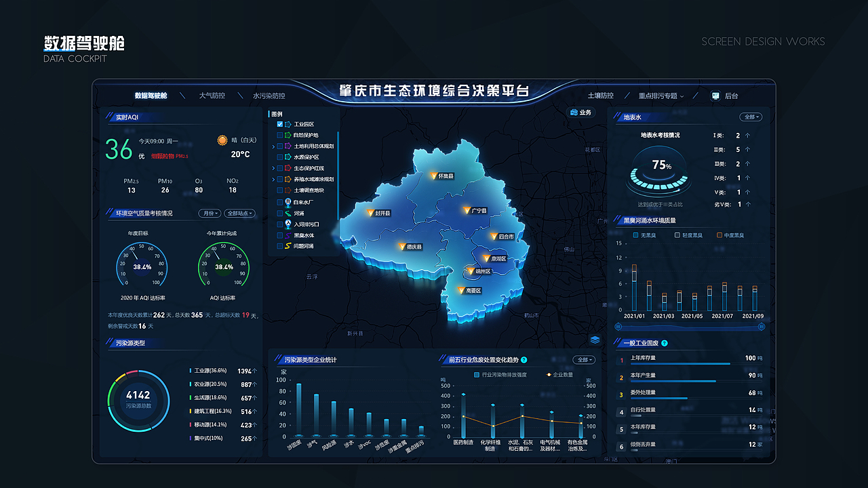
Task: Click the Ⅰ类 up arrow
Action: [x=747, y=136]
